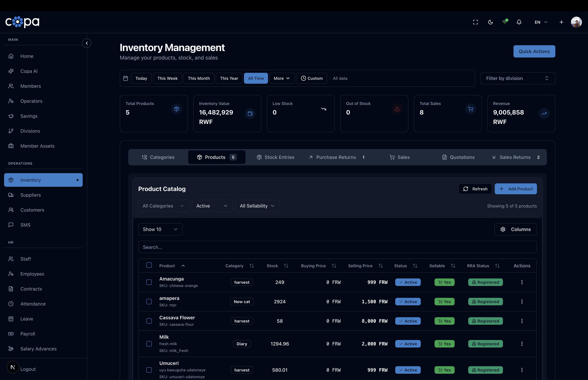The width and height of the screenshot is (588, 380).
Task: Click the Revenue trending-up icon
Action: coord(544,113)
